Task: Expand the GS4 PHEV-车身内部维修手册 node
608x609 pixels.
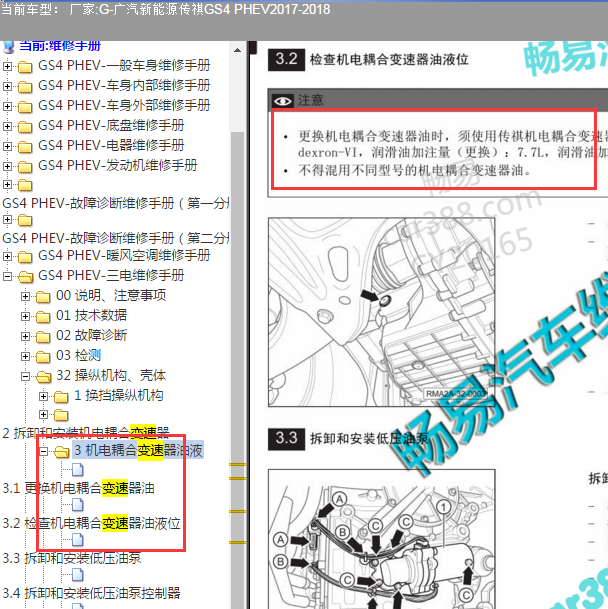Action: (7, 86)
